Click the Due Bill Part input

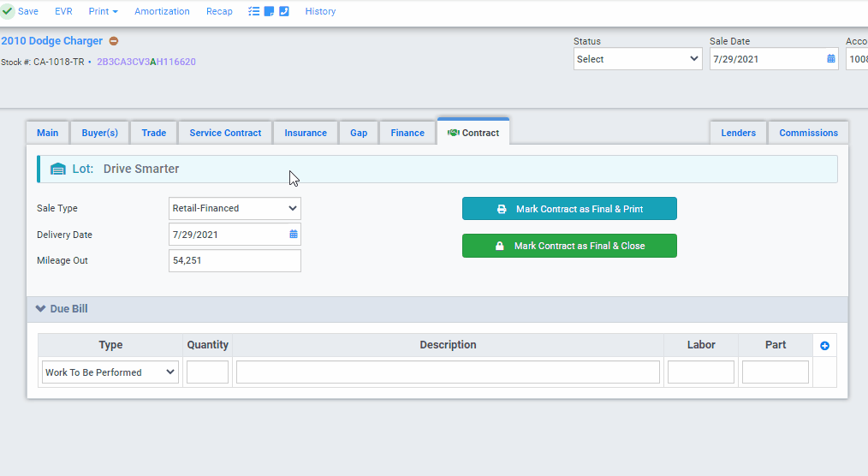coord(775,372)
